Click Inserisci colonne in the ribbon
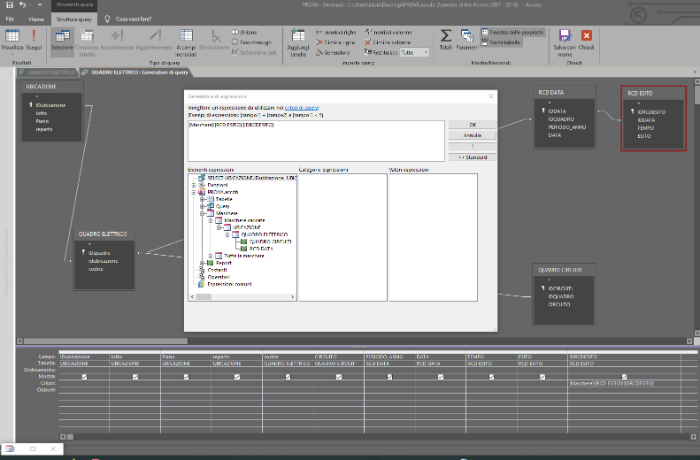This screenshot has width=700, height=460. (388, 32)
